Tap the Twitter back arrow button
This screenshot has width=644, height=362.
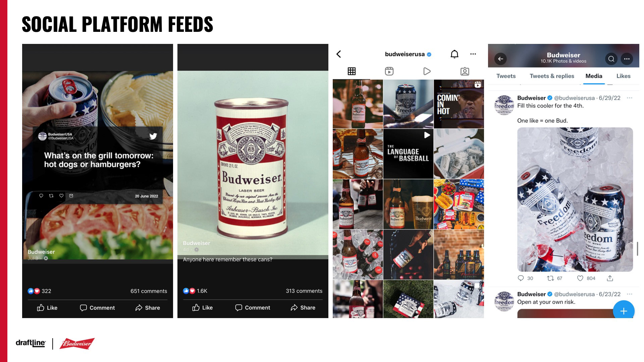500,59
